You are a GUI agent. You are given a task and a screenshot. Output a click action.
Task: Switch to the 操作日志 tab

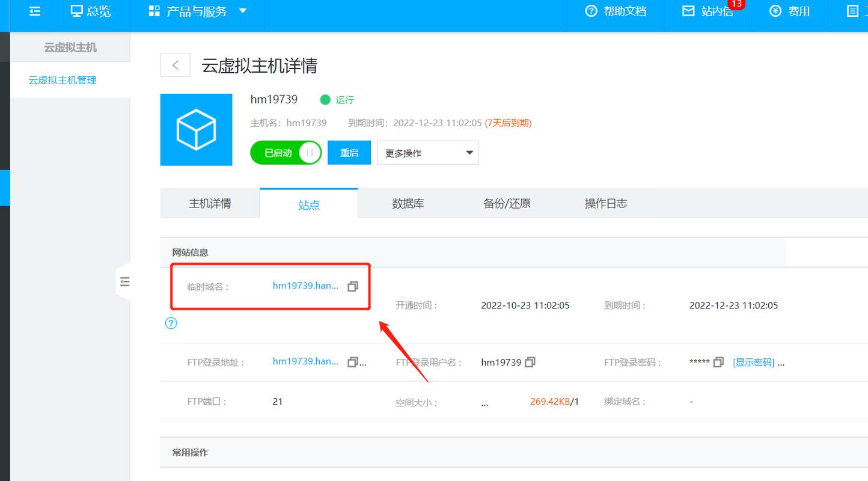[606, 203]
